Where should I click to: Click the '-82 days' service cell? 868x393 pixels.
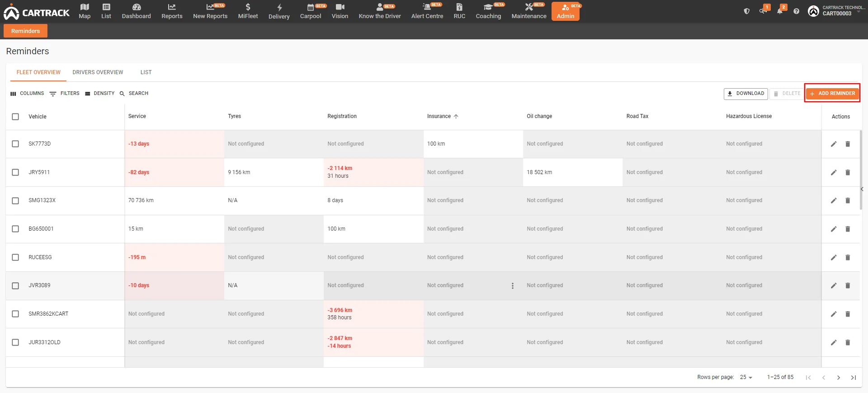[x=175, y=172]
